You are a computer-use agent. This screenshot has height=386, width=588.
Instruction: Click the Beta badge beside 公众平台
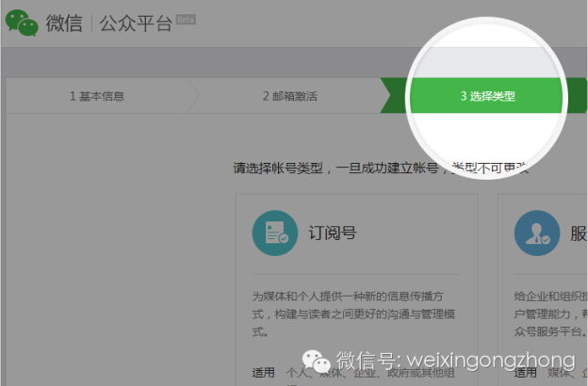186,20
